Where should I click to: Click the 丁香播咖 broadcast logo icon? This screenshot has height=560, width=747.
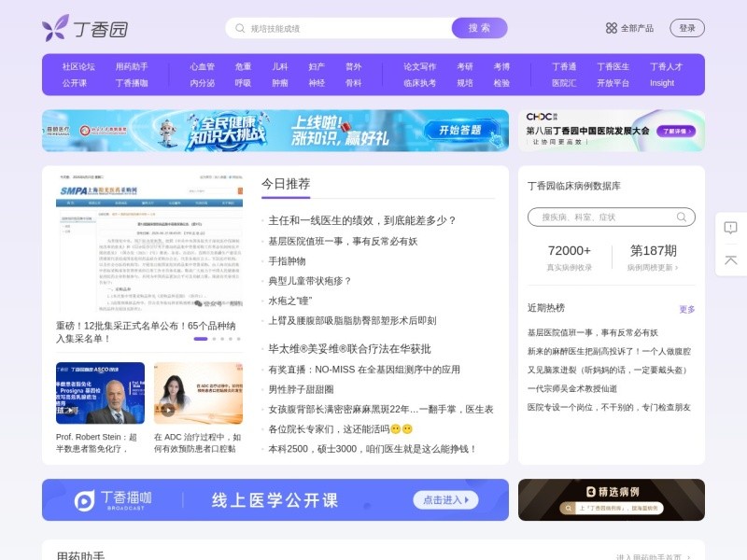click(x=84, y=501)
